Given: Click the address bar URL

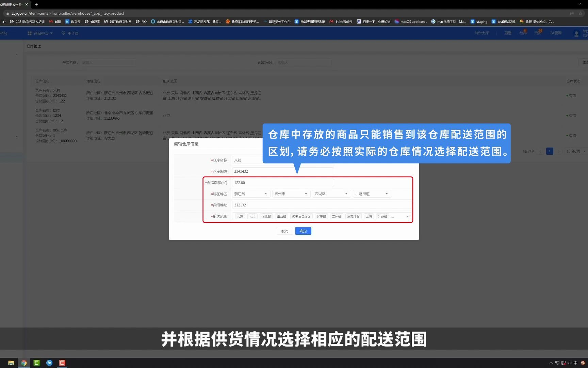Looking at the screenshot, I should click(68, 13).
